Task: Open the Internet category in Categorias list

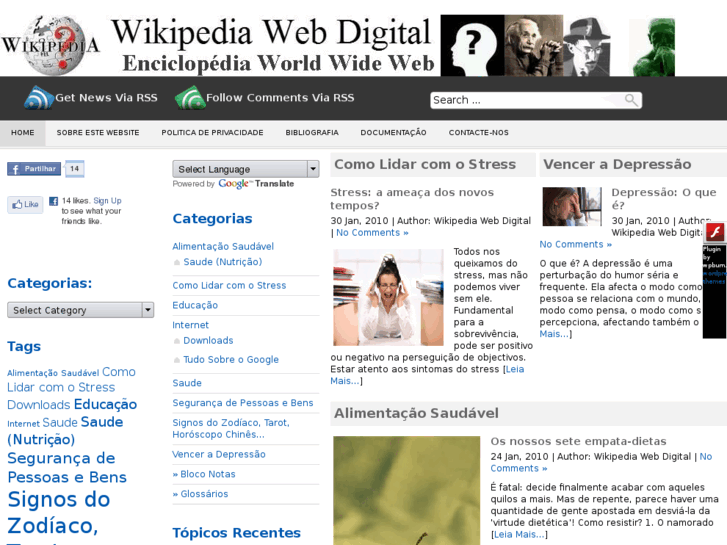Action: click(x=191, y=325)
